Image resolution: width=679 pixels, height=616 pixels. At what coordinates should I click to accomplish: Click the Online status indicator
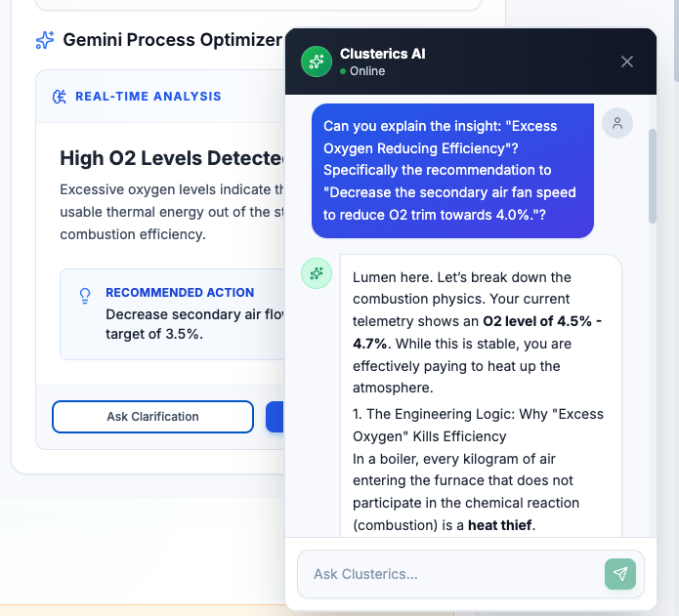[362, 71]
